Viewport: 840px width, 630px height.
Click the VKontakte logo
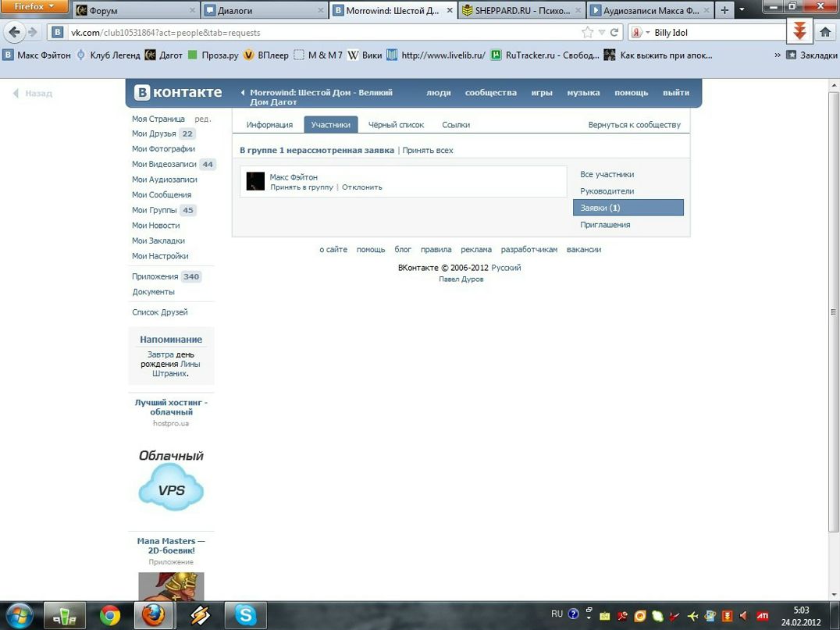pyautogui.click(x=179, y=92)
